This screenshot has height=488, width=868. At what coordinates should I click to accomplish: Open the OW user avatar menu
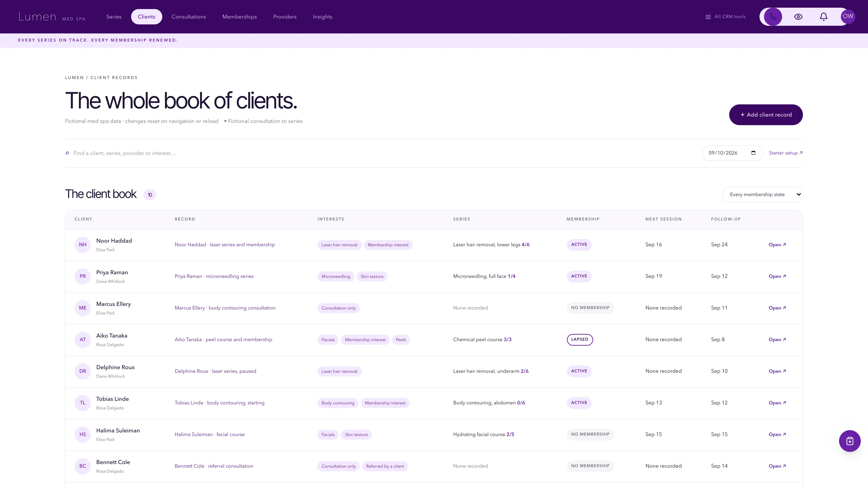[x=848, y=16]
